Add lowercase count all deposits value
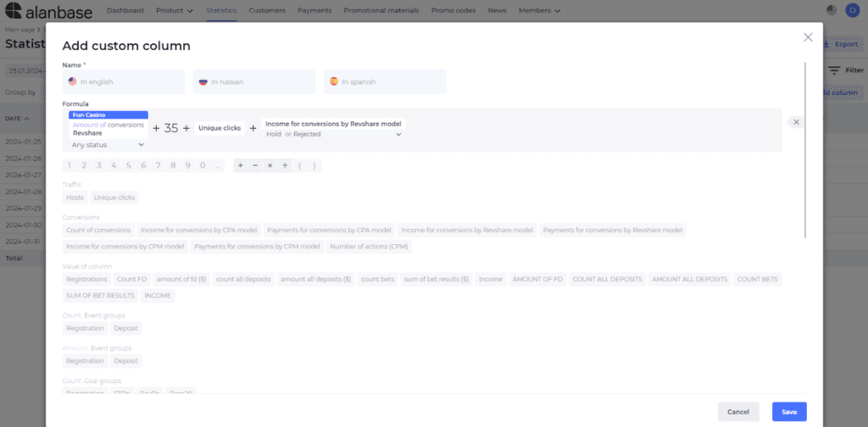 243,280
